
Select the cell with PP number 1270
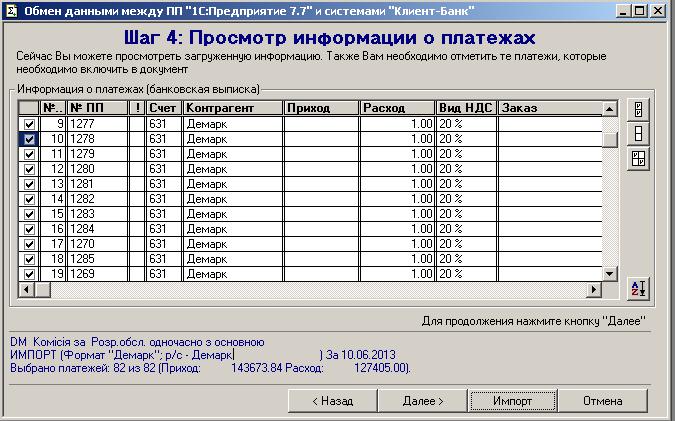(x=98, y=244)
